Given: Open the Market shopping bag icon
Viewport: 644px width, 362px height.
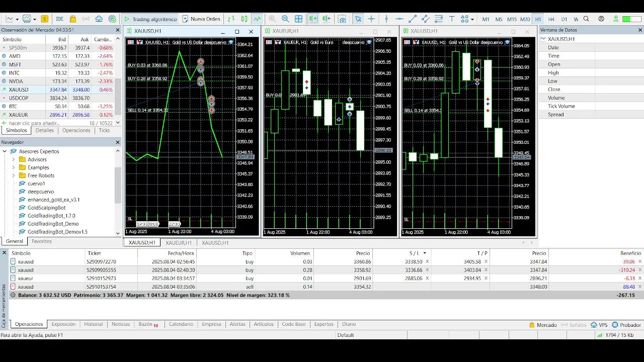Looking at the screenshot, I should click(x=73, y=19).
